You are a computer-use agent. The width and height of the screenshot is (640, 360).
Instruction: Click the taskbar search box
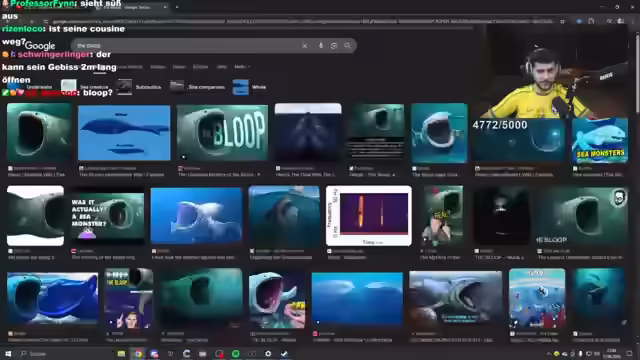[61, 353]
